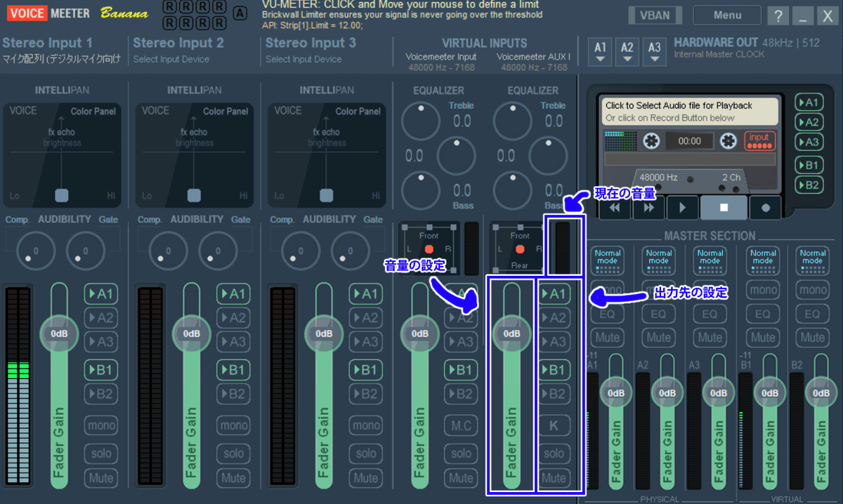Enable mono on the Stereo Input 1 strip
The image size is (843, 504).
[101, 425]
